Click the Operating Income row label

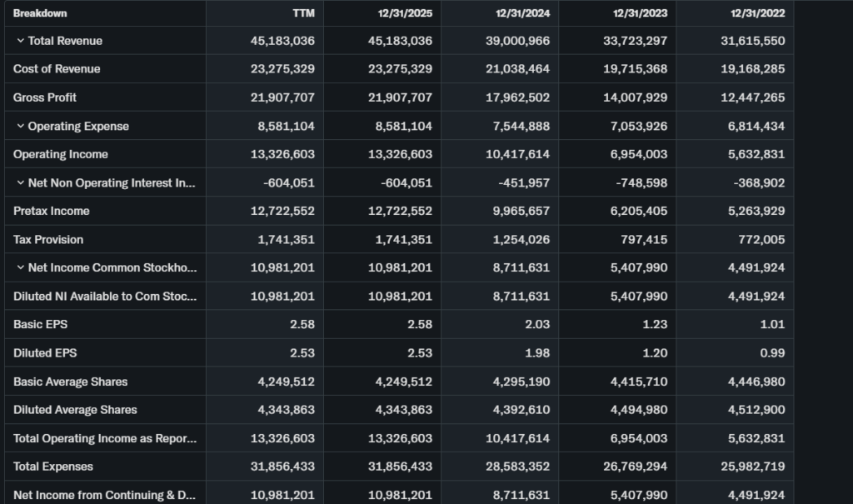(x=61, y=154)
